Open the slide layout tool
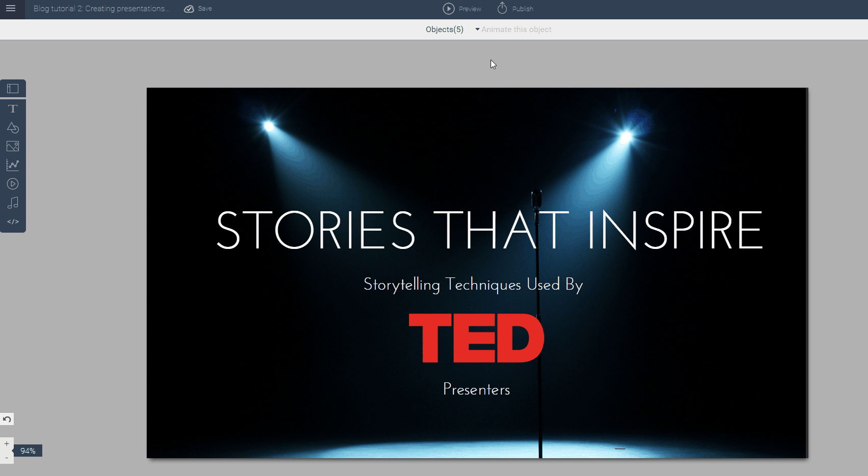This screenshot has width=868, height=476. coord(13,89)
